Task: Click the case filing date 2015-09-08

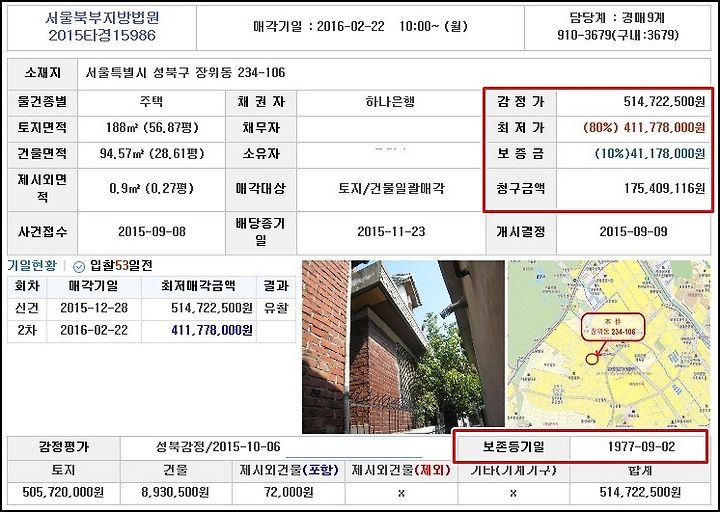Action: 152,231
